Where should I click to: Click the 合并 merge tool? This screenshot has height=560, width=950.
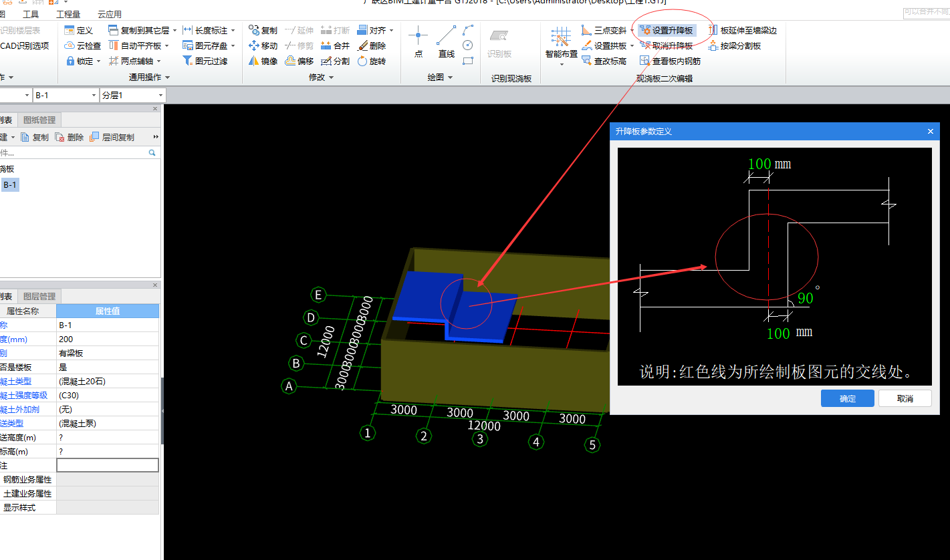pyautogui.click(x=335, y=45)
